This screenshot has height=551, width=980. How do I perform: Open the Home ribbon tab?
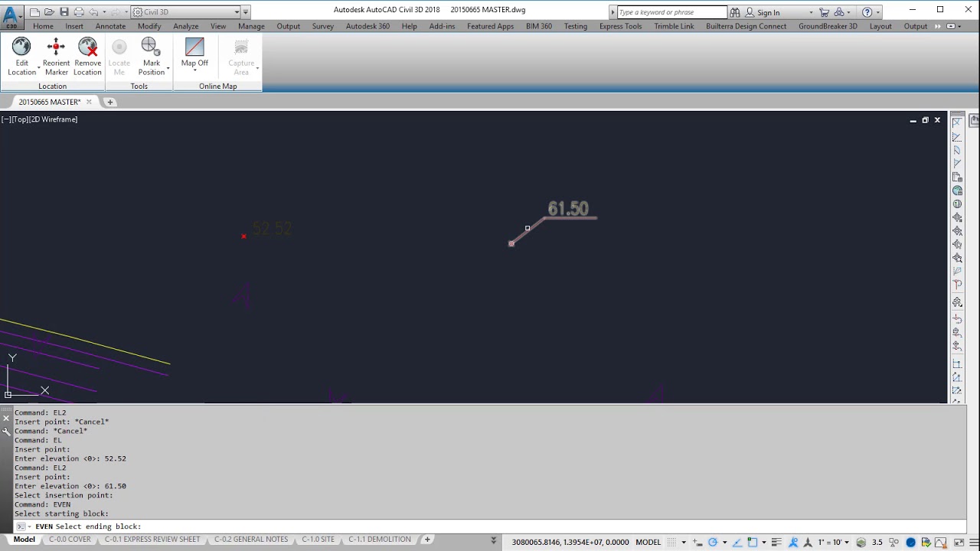click(x=43, y=26)
